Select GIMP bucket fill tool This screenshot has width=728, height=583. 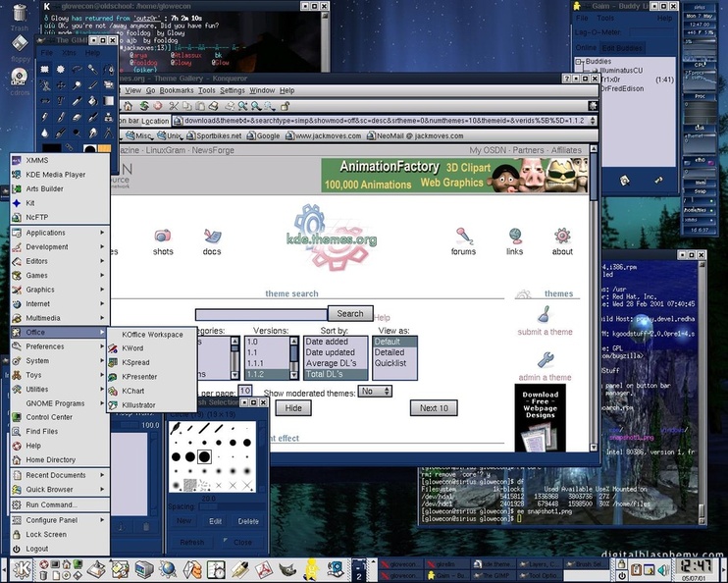click(93, 101)
